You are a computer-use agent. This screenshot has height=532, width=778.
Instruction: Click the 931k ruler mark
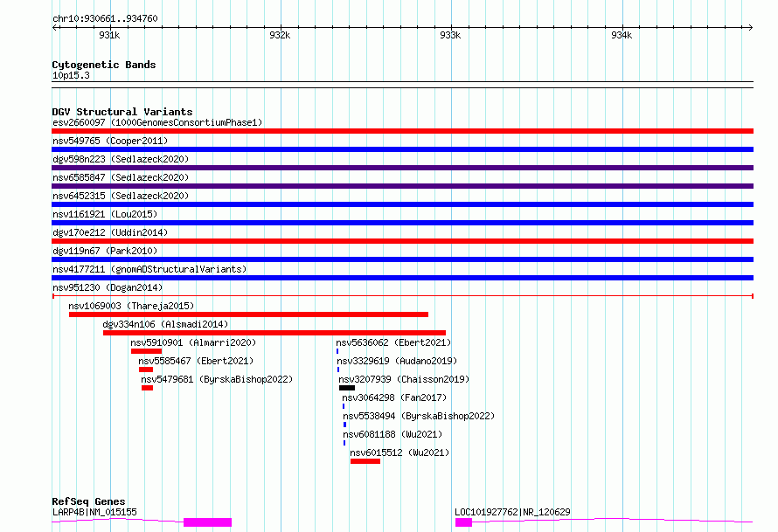109,35
